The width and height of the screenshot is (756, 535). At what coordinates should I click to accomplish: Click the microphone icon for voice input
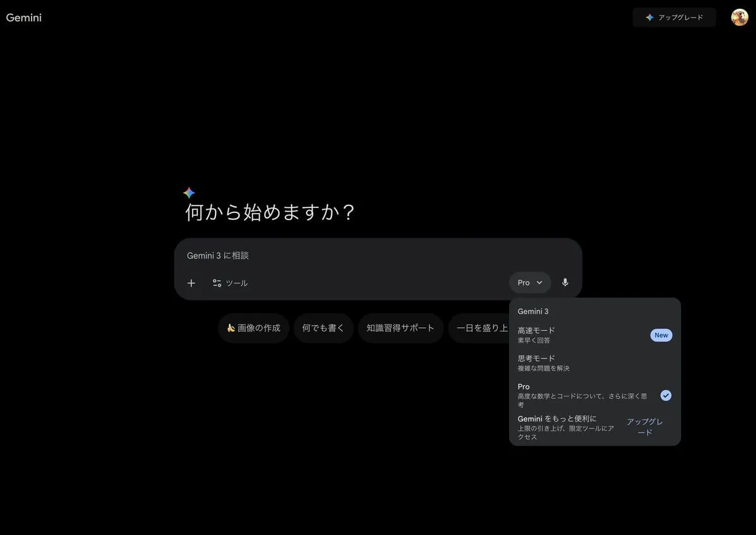565,282
